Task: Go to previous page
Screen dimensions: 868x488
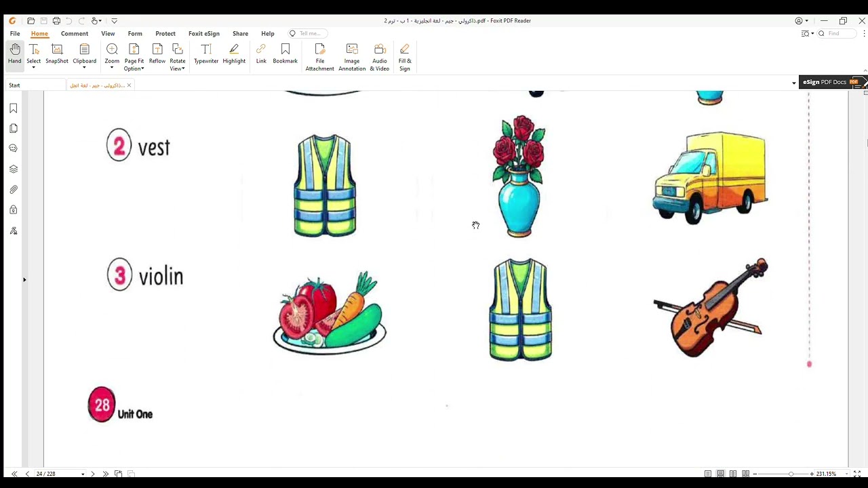Action: (27, 474)
